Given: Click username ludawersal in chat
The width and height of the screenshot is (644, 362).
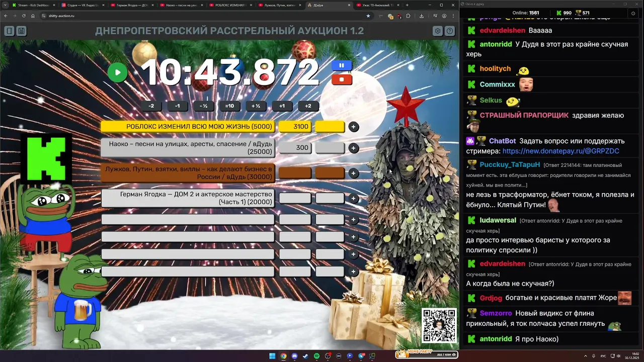Looking at the screenshot, I should pyautogui.click(x=498, y=220).
